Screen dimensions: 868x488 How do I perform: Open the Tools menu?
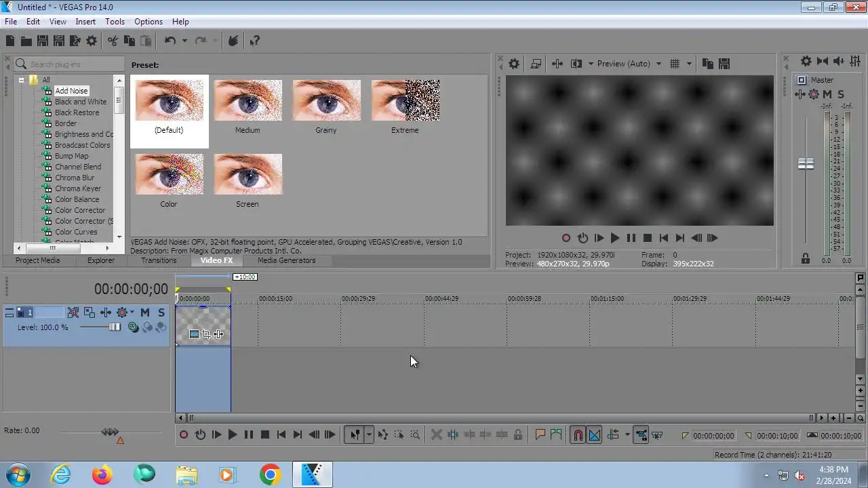click(115, 22)
